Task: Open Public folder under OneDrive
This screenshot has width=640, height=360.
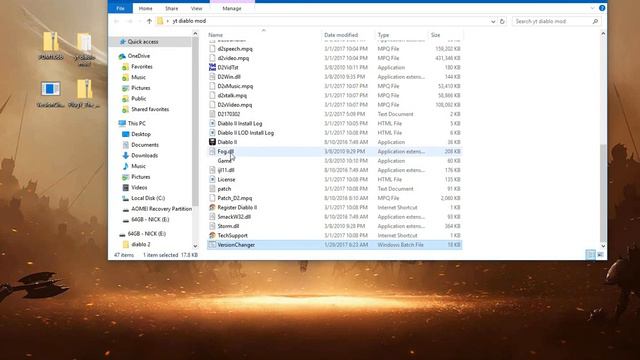Action: pyautogui.click(x=139, y=99)
